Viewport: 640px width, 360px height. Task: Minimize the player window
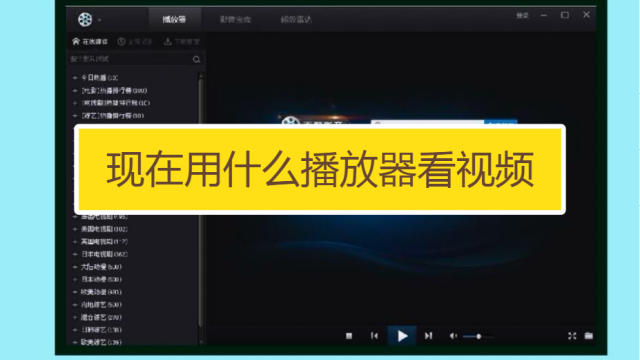[544, 16]
